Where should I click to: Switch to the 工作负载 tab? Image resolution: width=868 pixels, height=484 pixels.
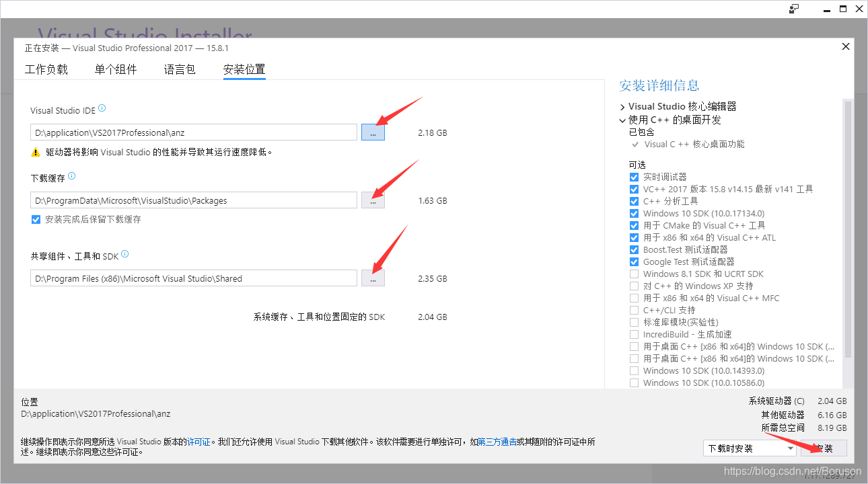tap(46, 69)
